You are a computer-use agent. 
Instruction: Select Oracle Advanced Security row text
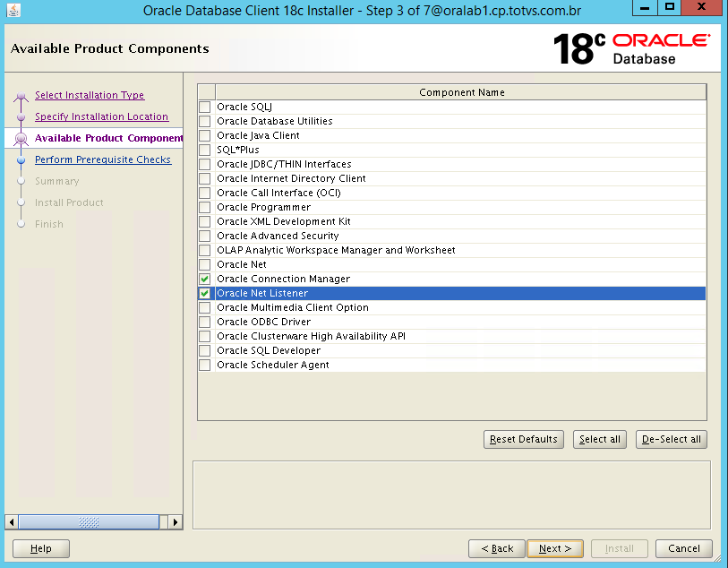[x=278, y=236]
